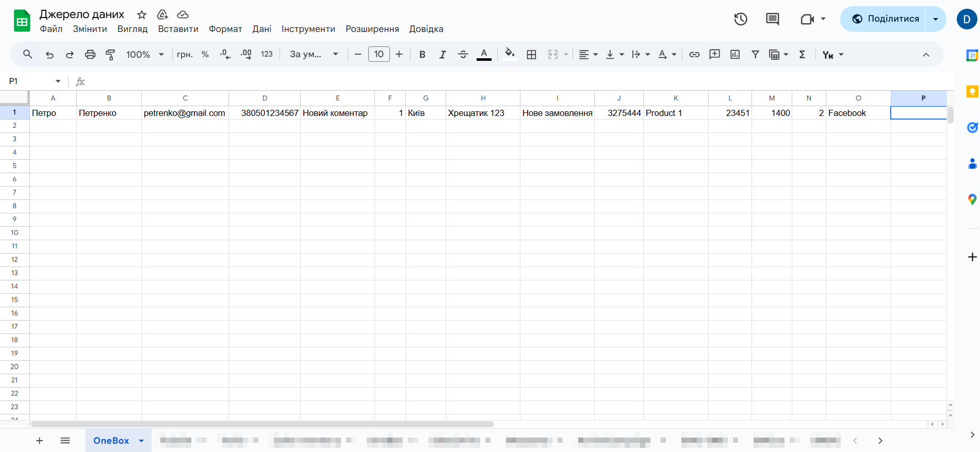This screenshot has width=980, height=452.
Task: Toggle italic formatting
Action: pyautogui.click(x=443, y=54)
